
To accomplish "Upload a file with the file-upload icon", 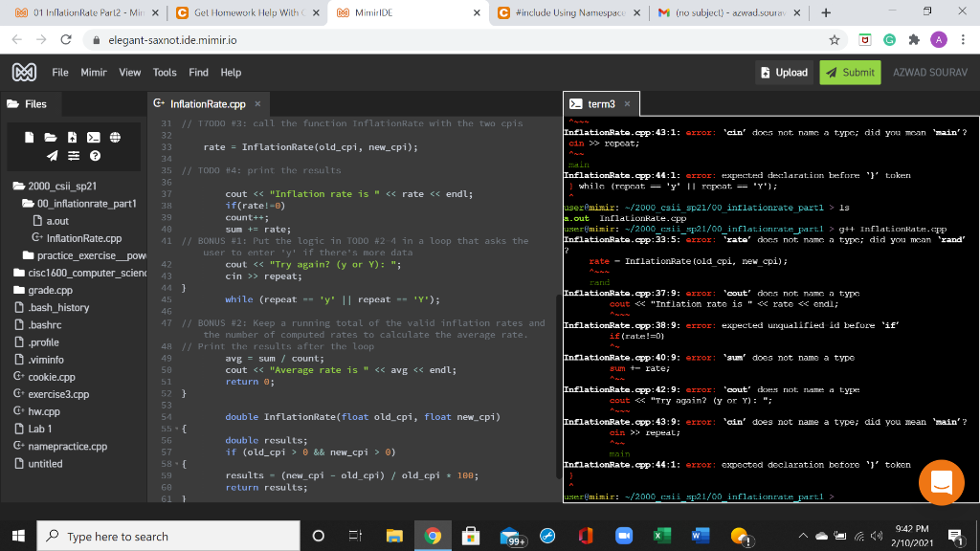I will point(73,137).
